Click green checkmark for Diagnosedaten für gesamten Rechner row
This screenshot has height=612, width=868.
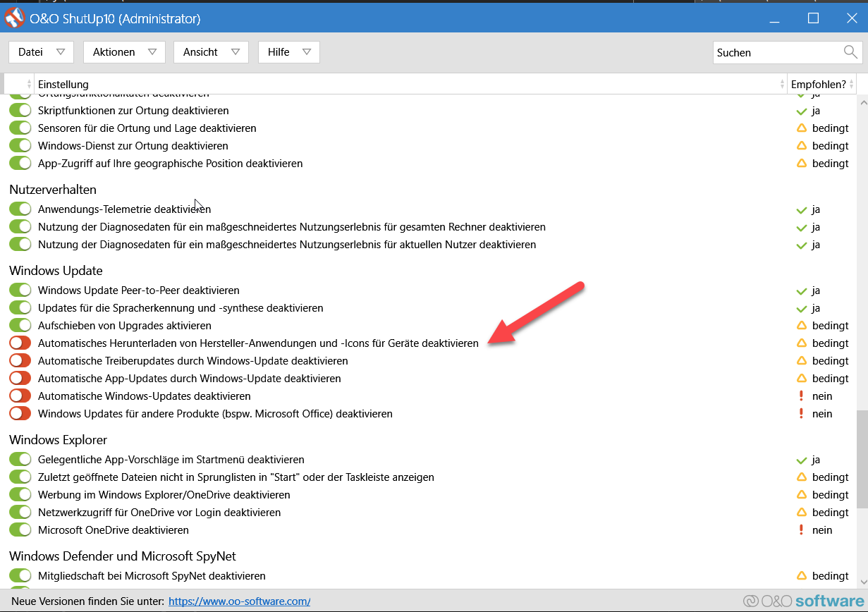point(801,227)
